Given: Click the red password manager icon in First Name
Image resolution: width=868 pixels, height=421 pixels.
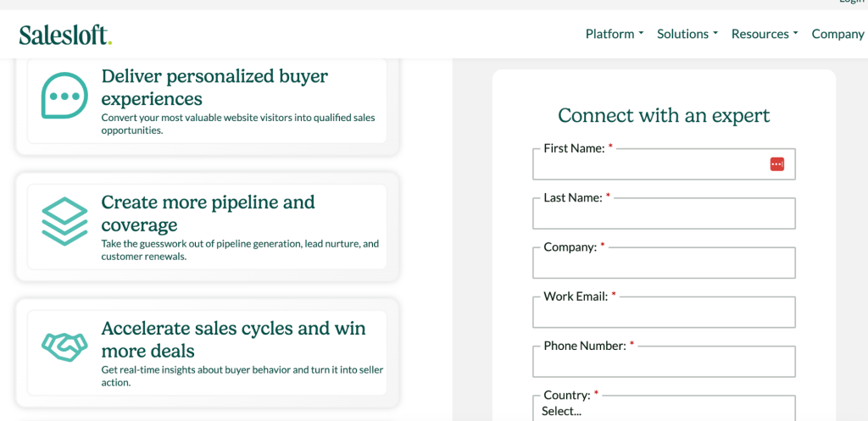Looking at the screenshot, I should coord(777,164).
